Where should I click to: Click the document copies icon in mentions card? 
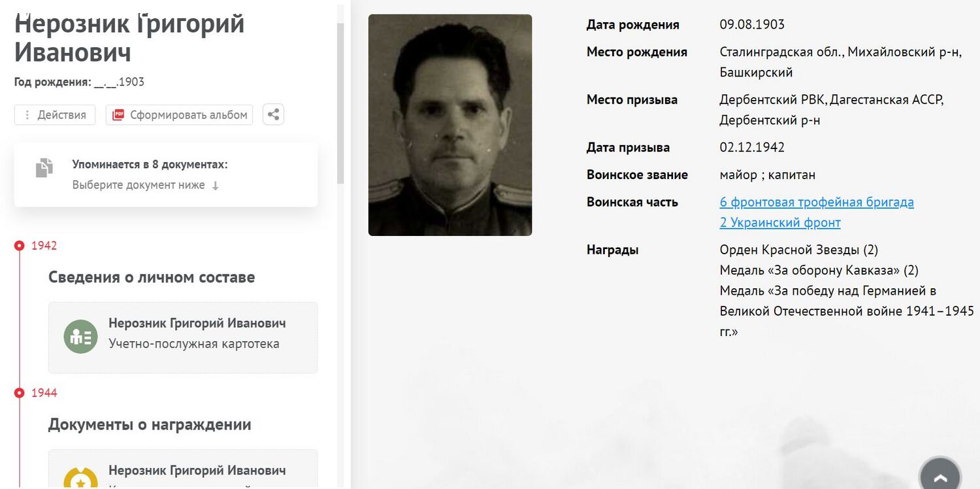[44, 168]
